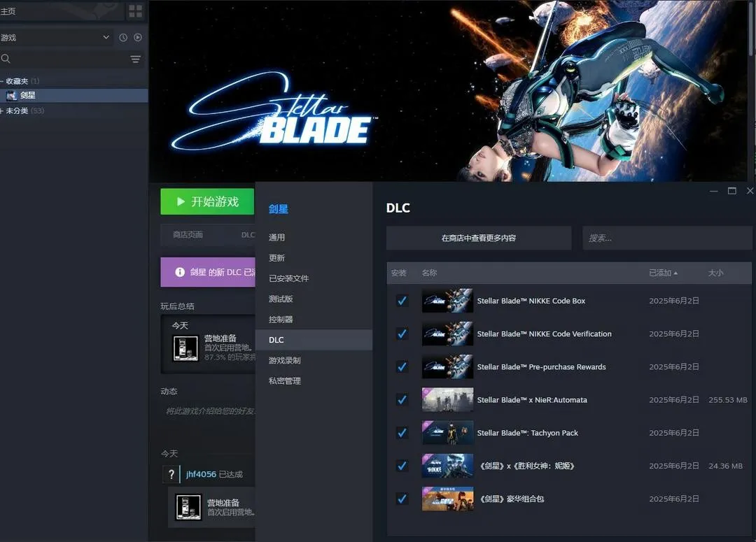Screen dimensions: 756x542
Task: Click the library filter options icon
Action: (x=135, y=59)
